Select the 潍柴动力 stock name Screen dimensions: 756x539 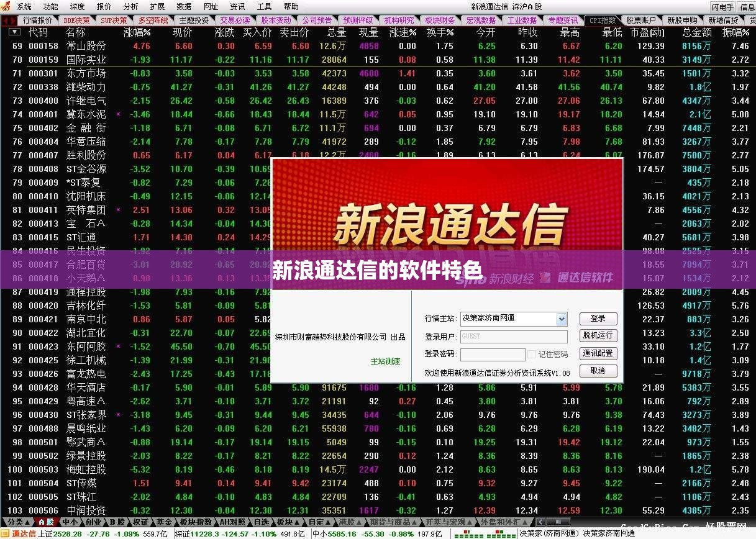tap(86, 87)
